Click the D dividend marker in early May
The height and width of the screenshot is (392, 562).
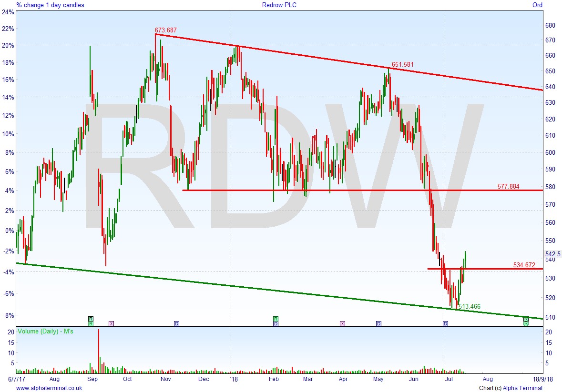[x=378, y=323]
